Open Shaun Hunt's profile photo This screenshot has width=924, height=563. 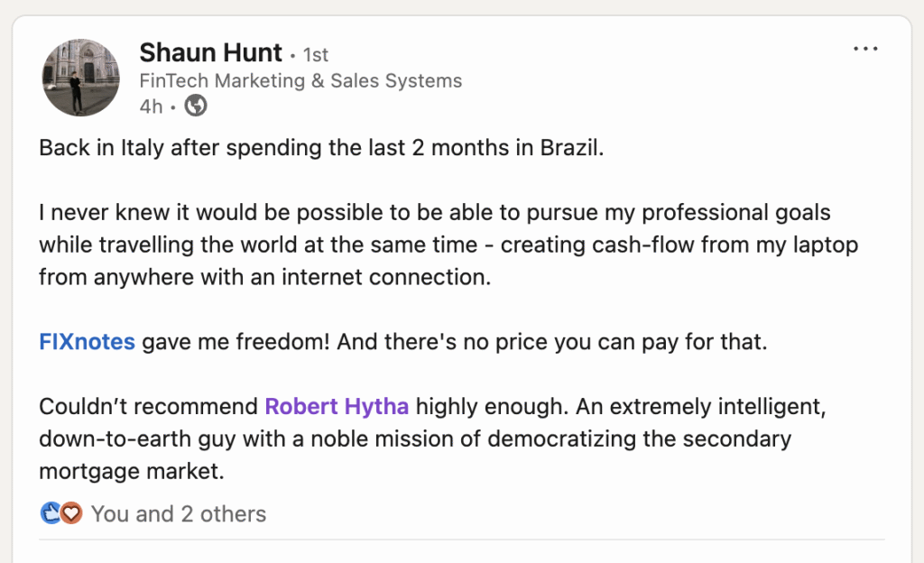[x=80, y=78]
